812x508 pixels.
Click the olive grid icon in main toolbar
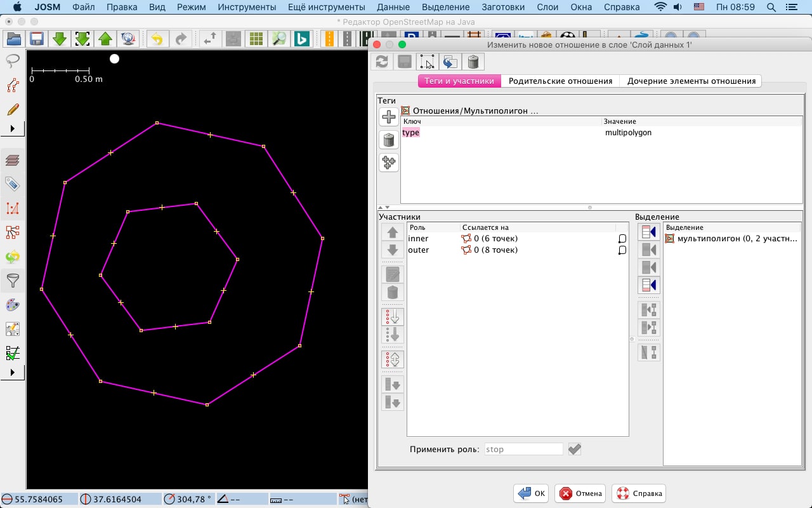point(256,39)
